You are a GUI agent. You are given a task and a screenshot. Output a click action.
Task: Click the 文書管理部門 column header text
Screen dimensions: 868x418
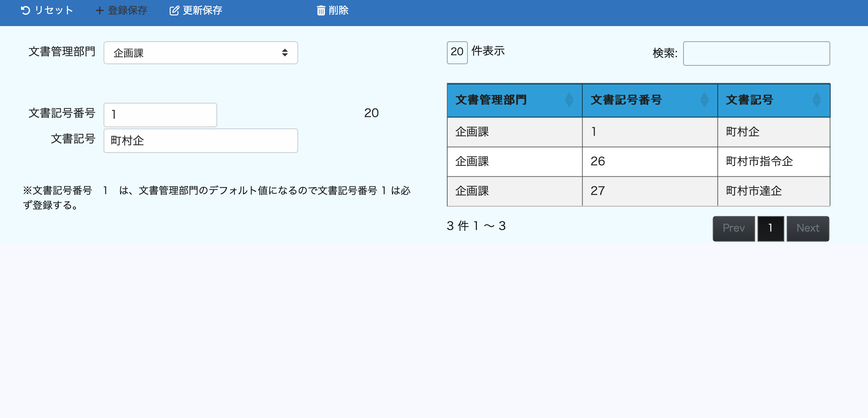click(491, 100)
